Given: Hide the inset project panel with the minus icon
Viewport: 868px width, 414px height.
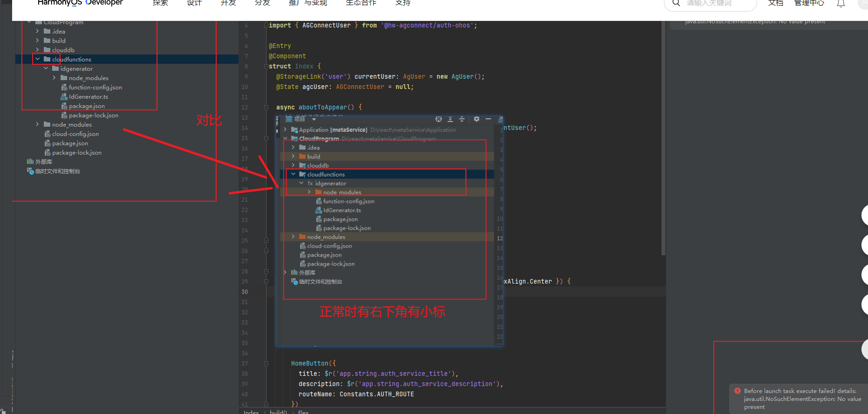Looking at the screenshot, I should [x=488, y=119].
